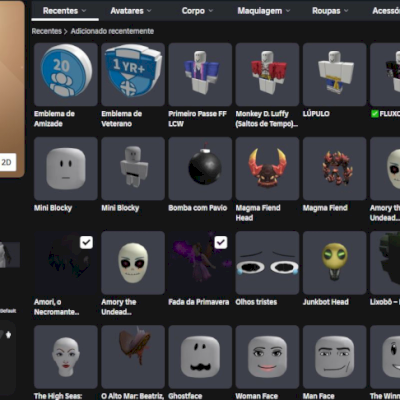The image size is (400, 400).
Task: Select the Ghostface head item
Action: pyautogui.click(x=200, y=357)
